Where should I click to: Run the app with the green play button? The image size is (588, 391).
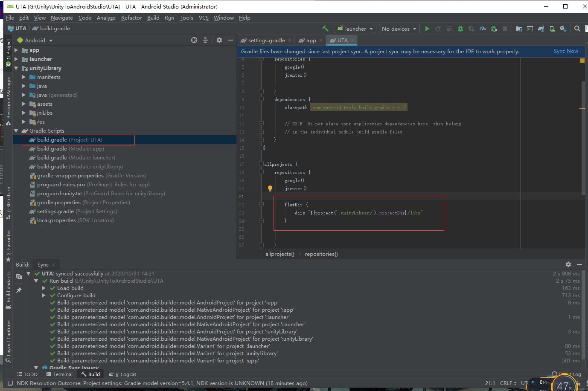click(427, 29)
